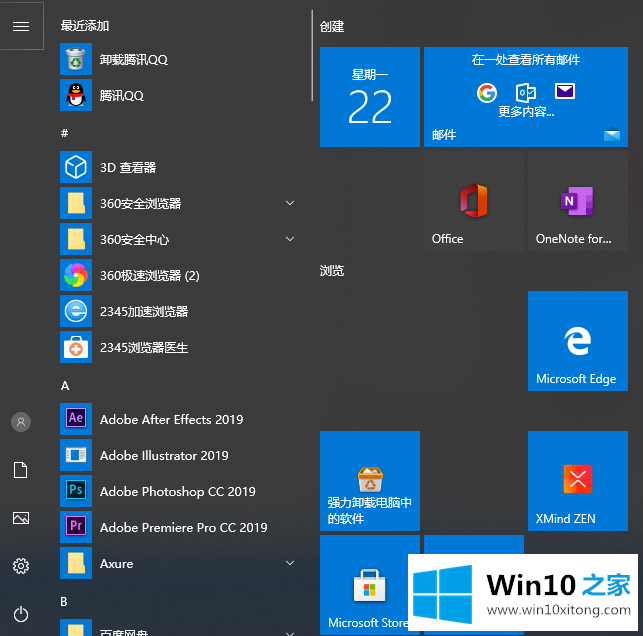Image resolution: width=643 pixels, height=636 pixels.
Task: Open the Microsoft Edge tile
Action: [578, 341]
